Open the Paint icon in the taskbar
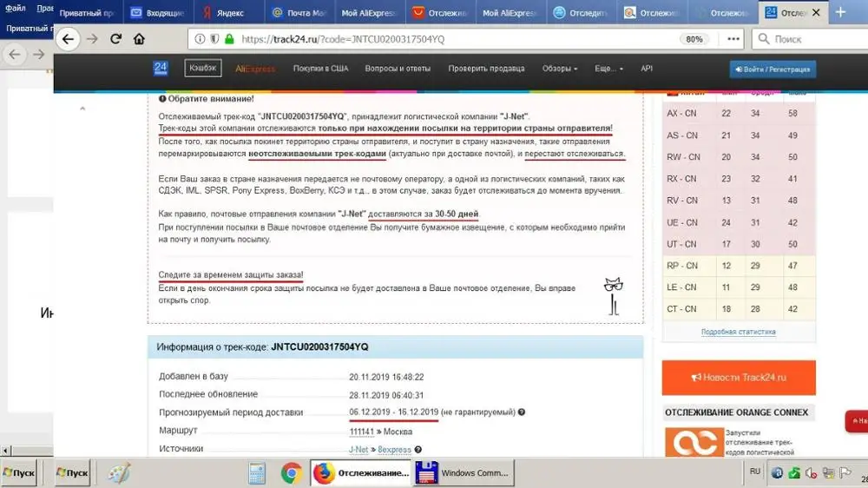Image resolution: width=868 pixels, height=488 pixels. 118,473
